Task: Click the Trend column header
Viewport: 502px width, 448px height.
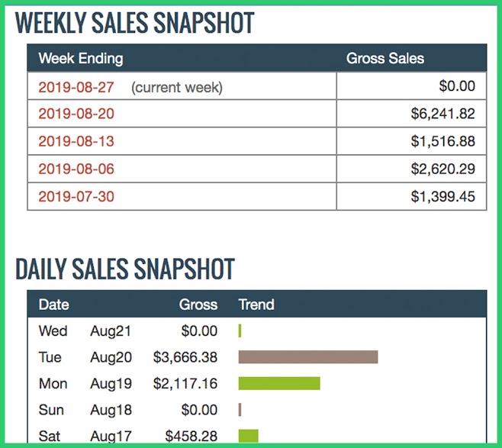Action: (256, 305)
